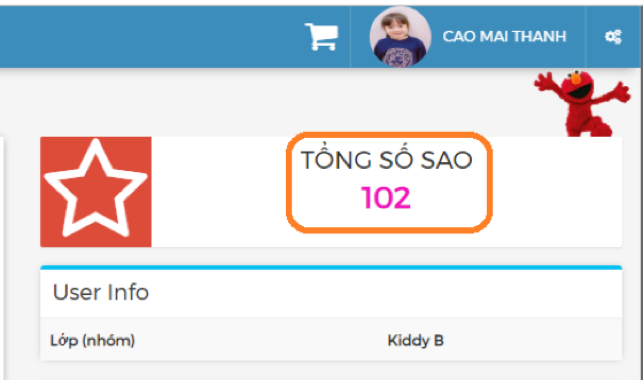643x380 pixels.
Task: Click the cyan stripe atop User Info
Action: (x=331, y=268)
